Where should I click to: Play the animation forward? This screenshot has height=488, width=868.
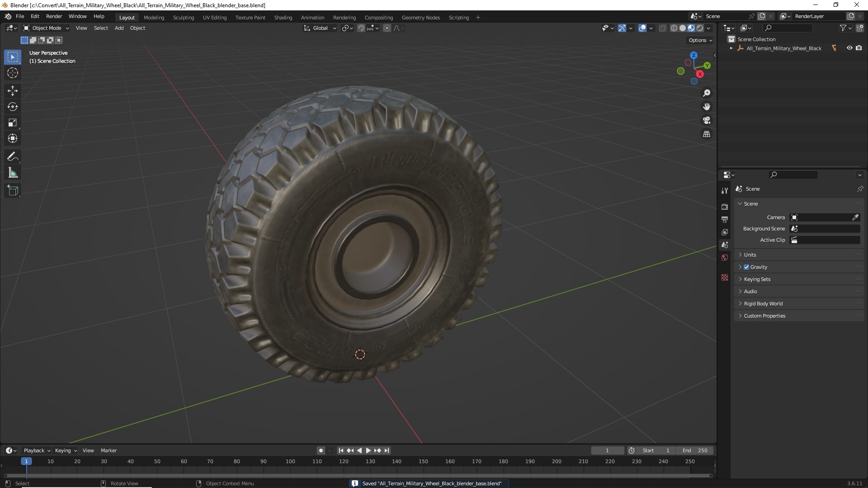click(368, 450)
